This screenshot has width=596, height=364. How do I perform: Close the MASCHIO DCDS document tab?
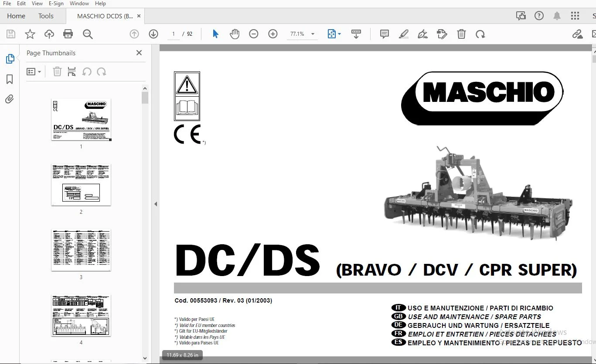[139, 16]
